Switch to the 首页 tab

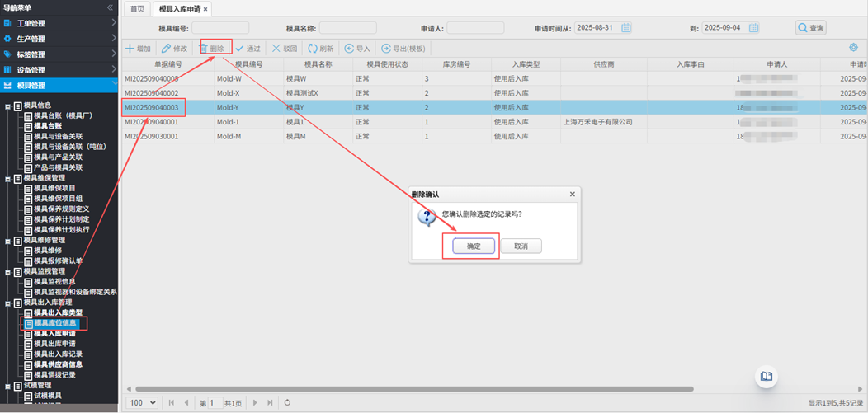(x=138, y=9)
